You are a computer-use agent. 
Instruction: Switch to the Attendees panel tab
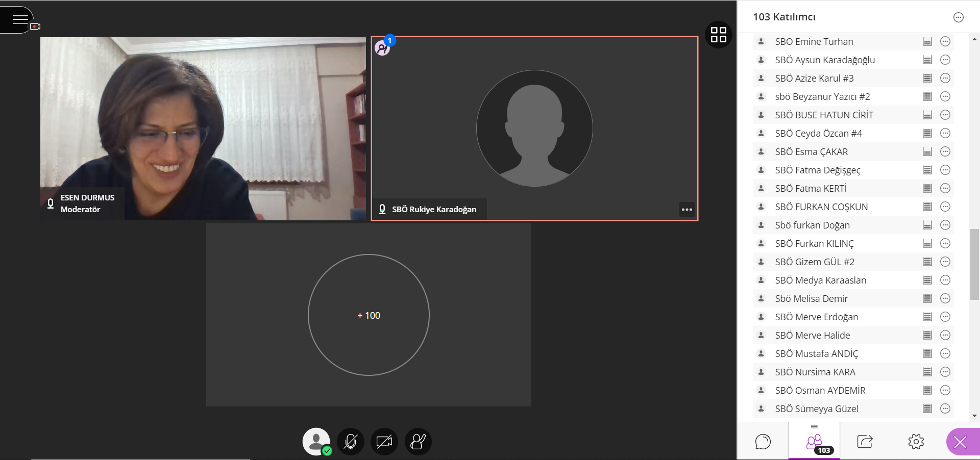(x=814, y=442)
